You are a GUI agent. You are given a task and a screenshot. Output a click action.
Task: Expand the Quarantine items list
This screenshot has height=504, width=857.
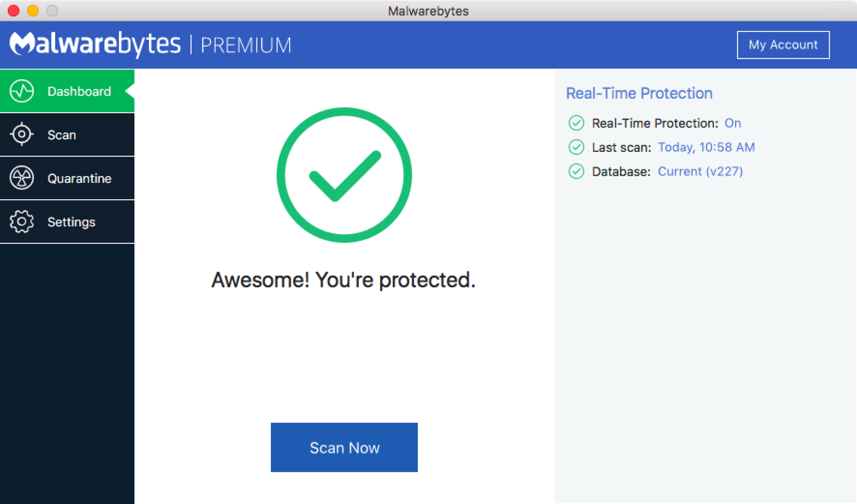click(67, 178)
